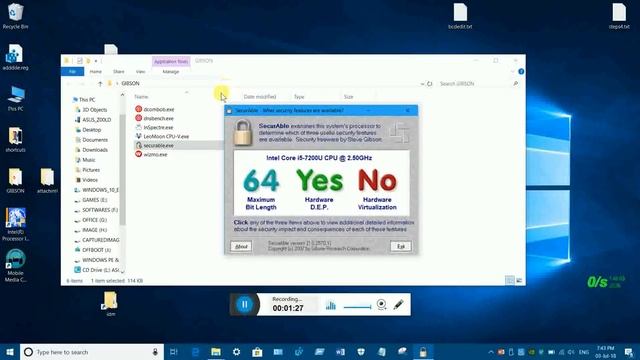Click the recorder webcam icon

(x=381, y=304)
